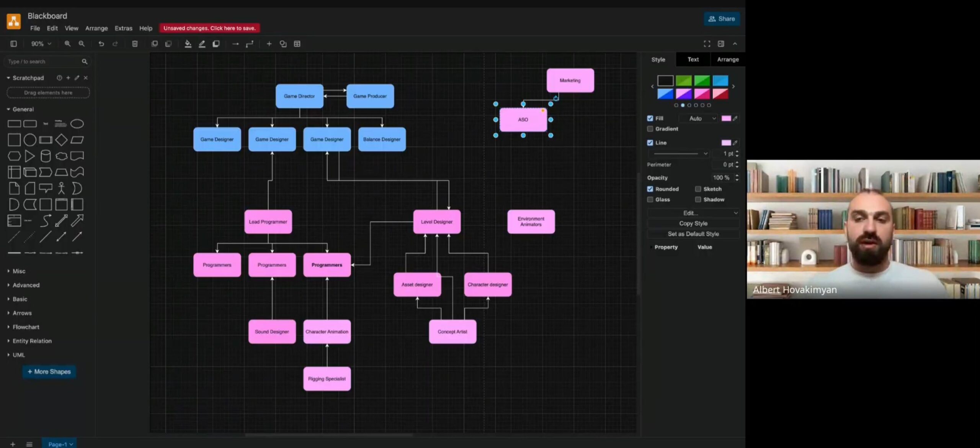Select the Diamond shape in General
Screen dimensions: 980x448
click(x=61, y=140)
